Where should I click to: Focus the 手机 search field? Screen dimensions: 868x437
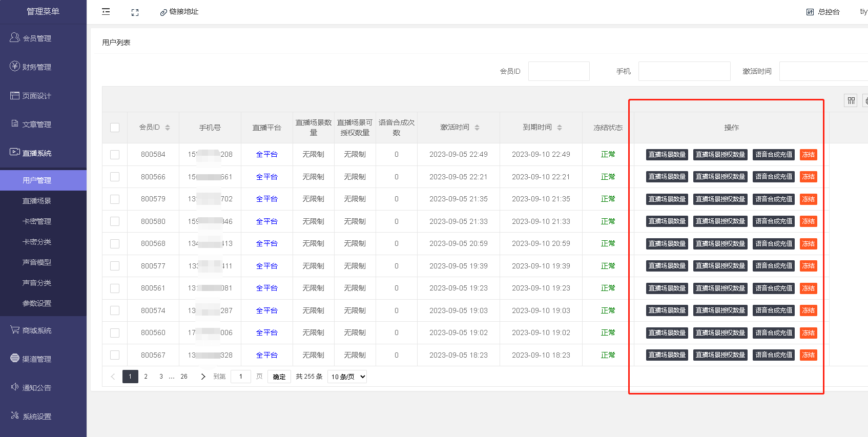pyautogui.click(x=685, y=71)
